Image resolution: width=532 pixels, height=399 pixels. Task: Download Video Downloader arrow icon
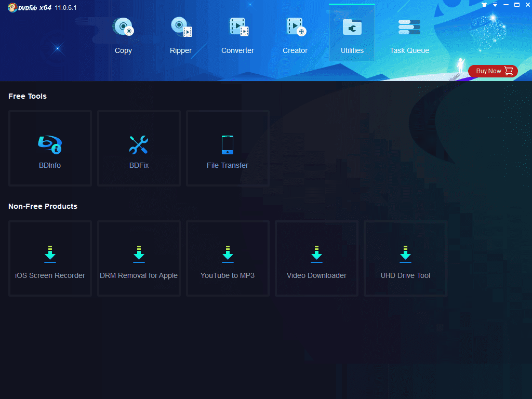pyautogui.click(x=316, y=254)
